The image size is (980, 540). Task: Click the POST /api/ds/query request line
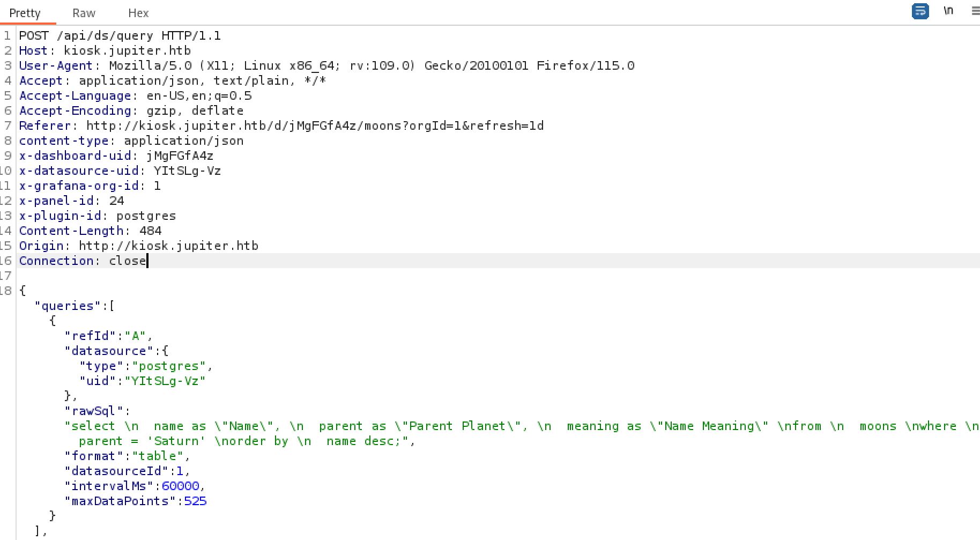[120, 36]
